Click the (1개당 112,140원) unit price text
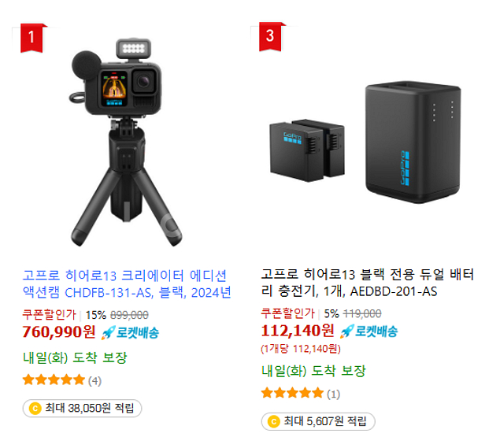 click(301, 349)
